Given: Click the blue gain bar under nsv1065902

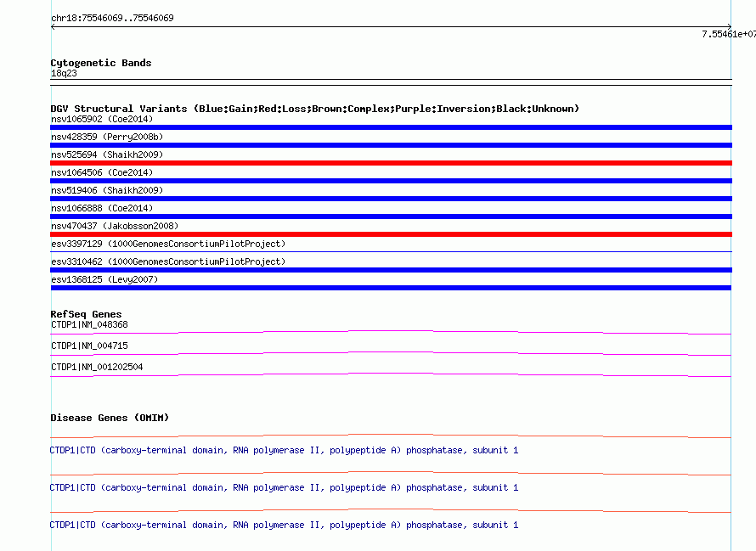Looking at the screenshot, I should [391, 127].
